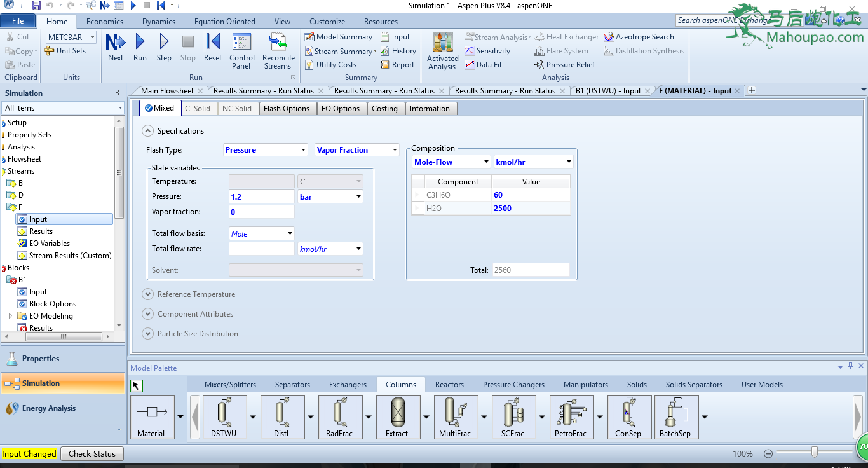Open pressure unit bar dropdown

pos(359,196)
